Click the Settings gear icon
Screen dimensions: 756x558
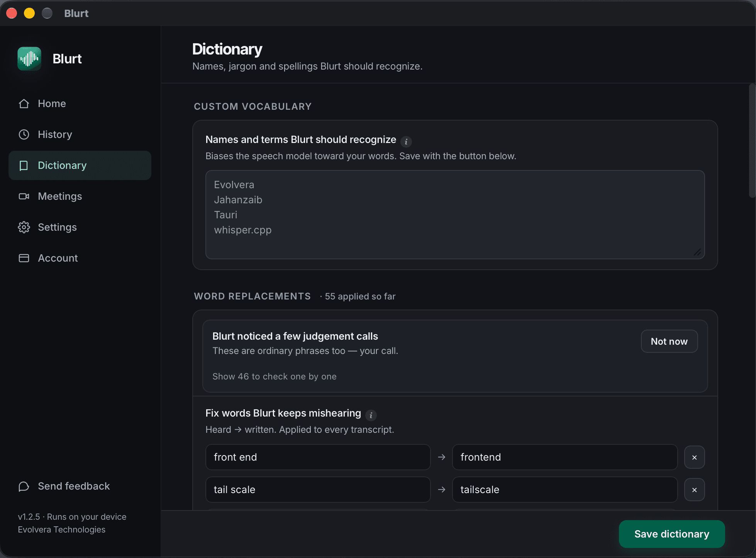click(x=24, y=227)
